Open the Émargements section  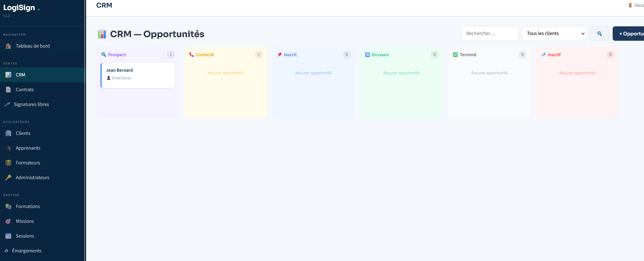click(x=26, y=251)
